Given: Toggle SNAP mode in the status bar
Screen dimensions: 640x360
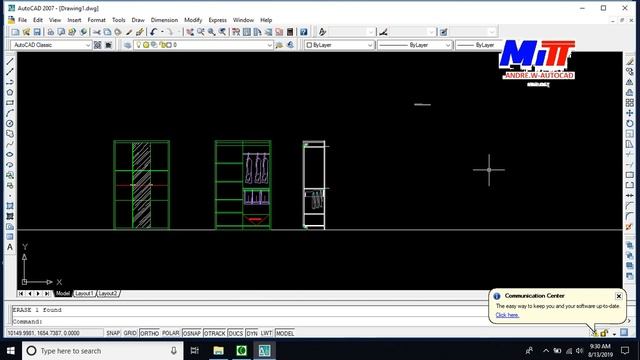Looking at the screenshot, I should click(113, 333).
